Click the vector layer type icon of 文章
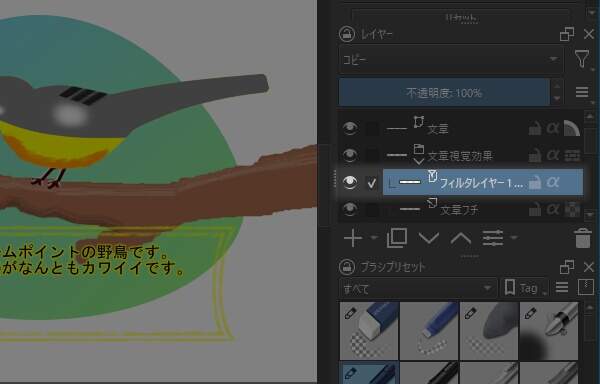Image resolution: width=600 pixels, height=384 pixels. tap(419, 122)
